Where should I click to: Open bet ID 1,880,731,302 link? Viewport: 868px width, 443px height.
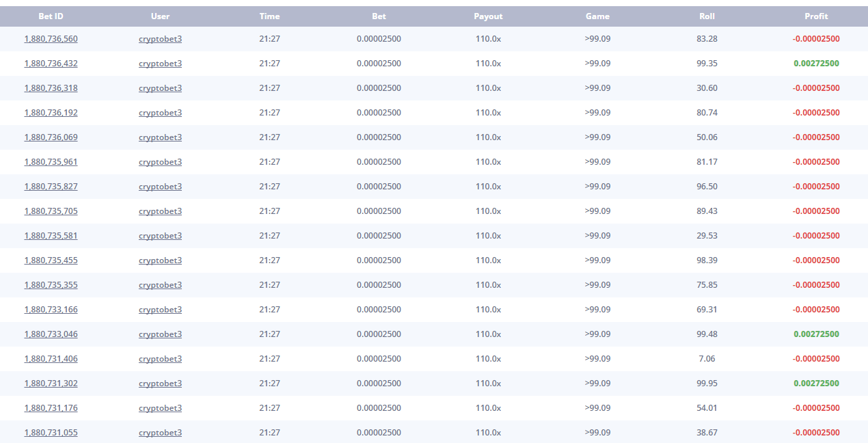51,384
